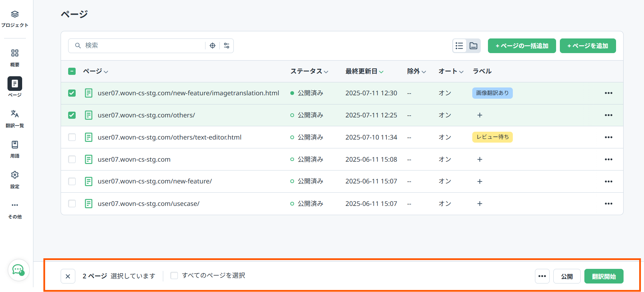
Task: Click the target icon in search bar
Action: click(x=213, y=46)
